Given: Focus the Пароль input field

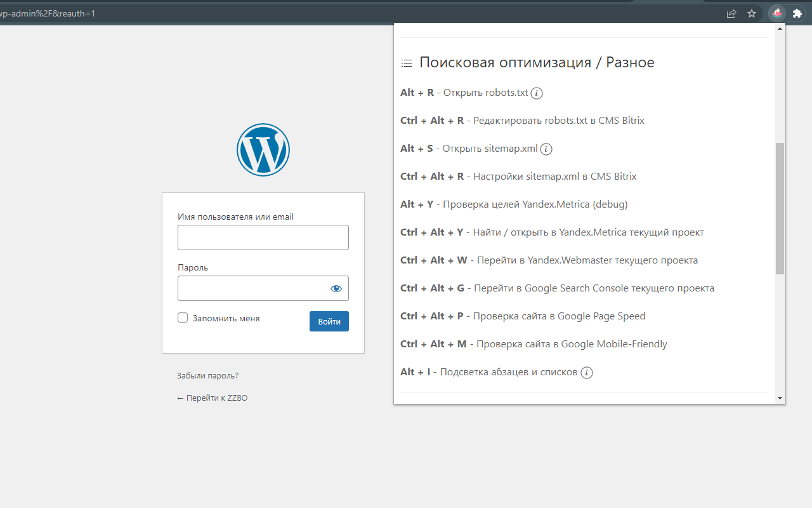Looking at the screenshot, I should point(263,288).
